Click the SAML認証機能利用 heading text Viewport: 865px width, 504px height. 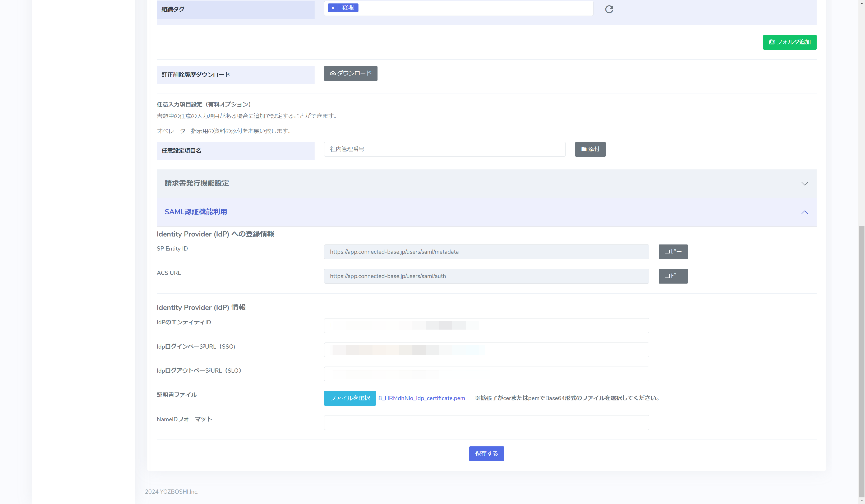[196, 212]
